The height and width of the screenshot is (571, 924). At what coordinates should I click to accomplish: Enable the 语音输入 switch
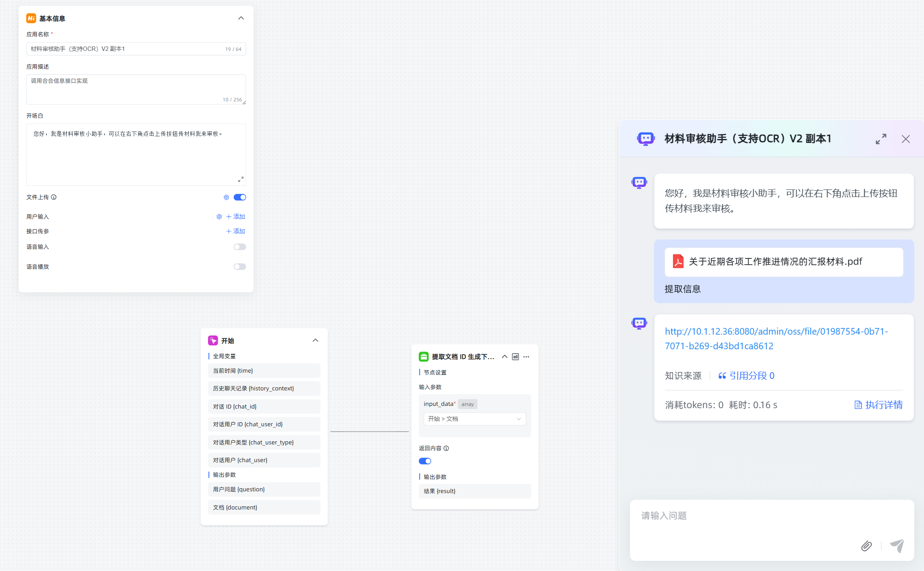[240, 247]
